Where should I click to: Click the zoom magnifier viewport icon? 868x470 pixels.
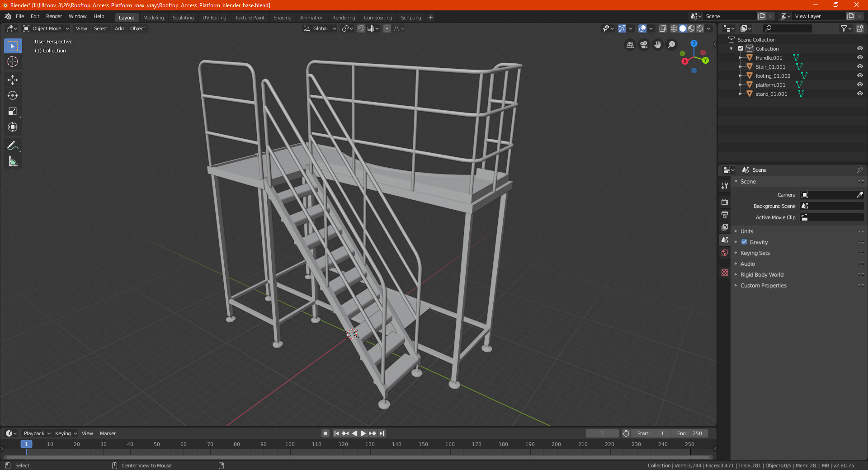(672, 45)
